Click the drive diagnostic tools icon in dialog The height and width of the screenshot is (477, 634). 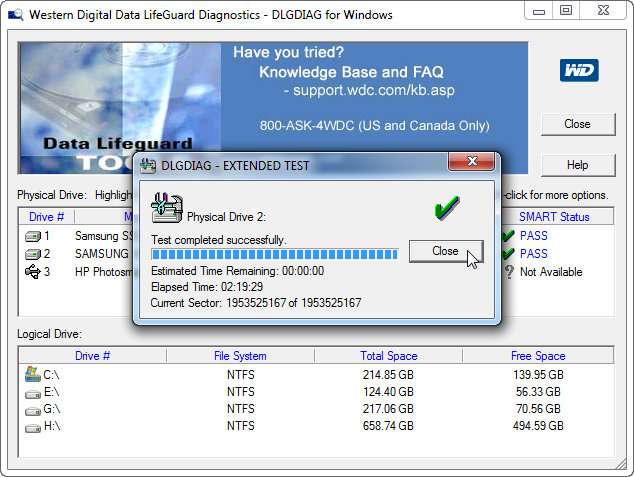tap(167, 207)
